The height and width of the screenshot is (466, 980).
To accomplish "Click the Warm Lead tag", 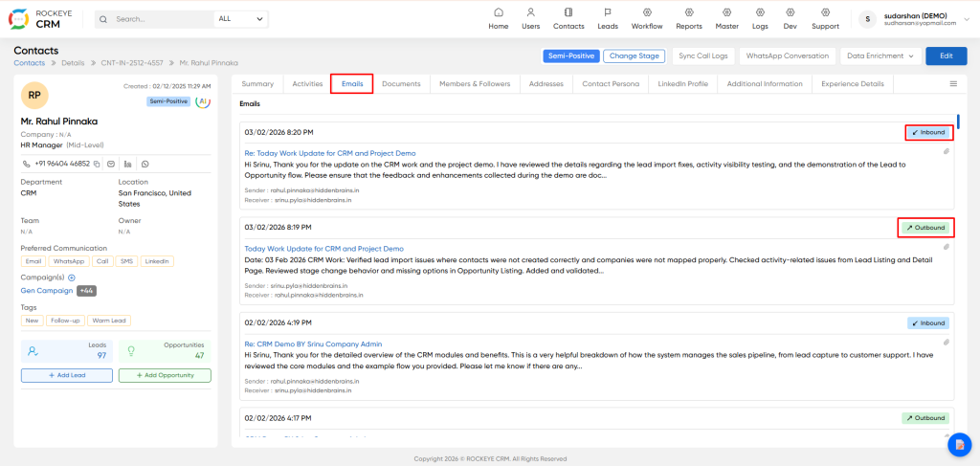I will tap(109, 321).
